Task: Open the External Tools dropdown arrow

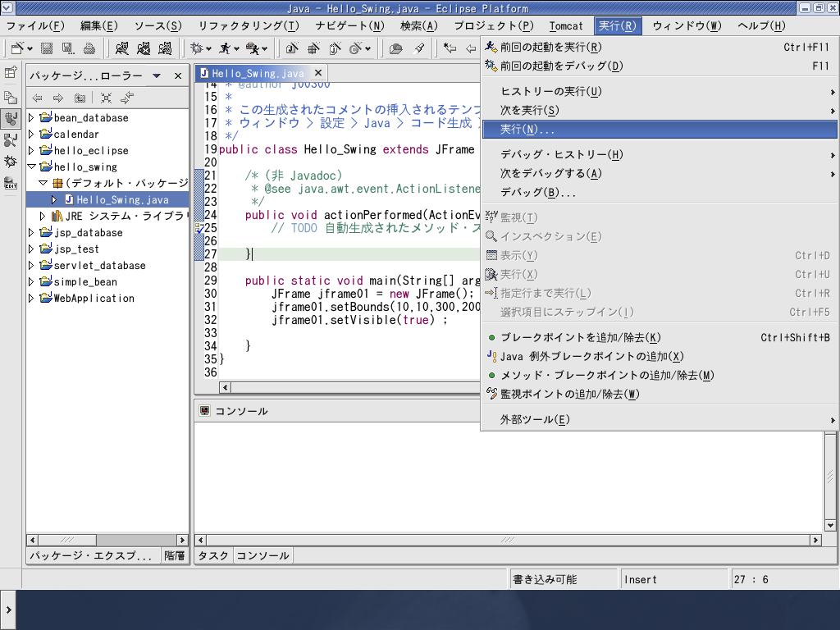Action: click(265, 48)
